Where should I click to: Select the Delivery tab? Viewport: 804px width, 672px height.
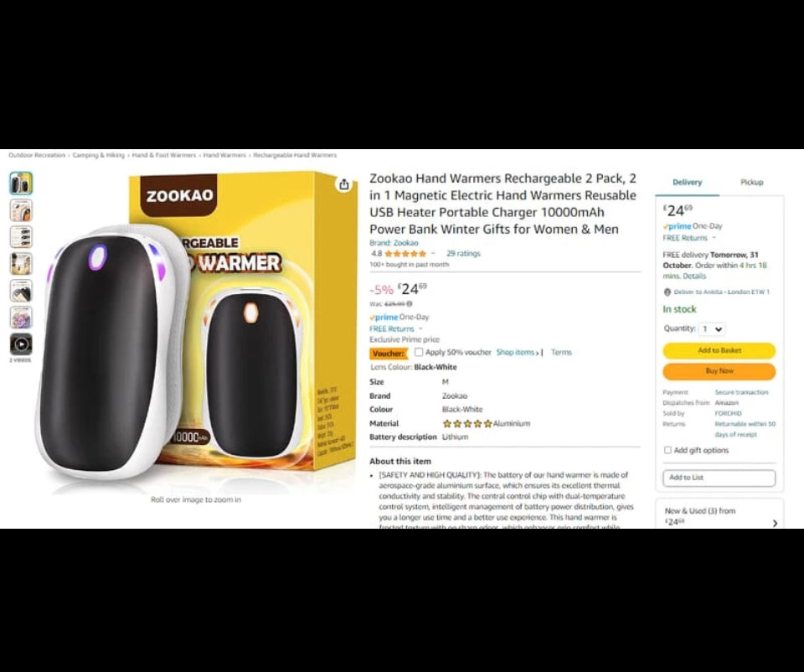click(x=687, y=182)
